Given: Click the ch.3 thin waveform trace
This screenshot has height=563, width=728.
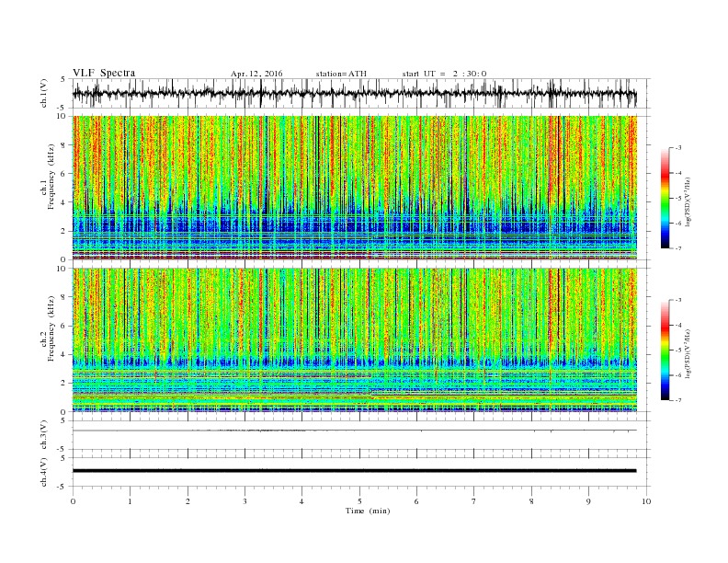Looking at the screenshot, I should [x=355, y=431].
